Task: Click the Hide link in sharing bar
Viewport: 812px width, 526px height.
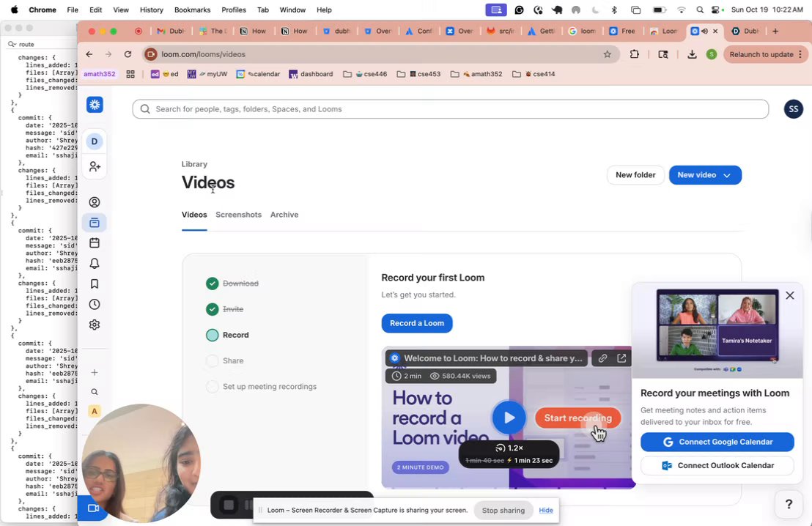Action: coord(546,510)
